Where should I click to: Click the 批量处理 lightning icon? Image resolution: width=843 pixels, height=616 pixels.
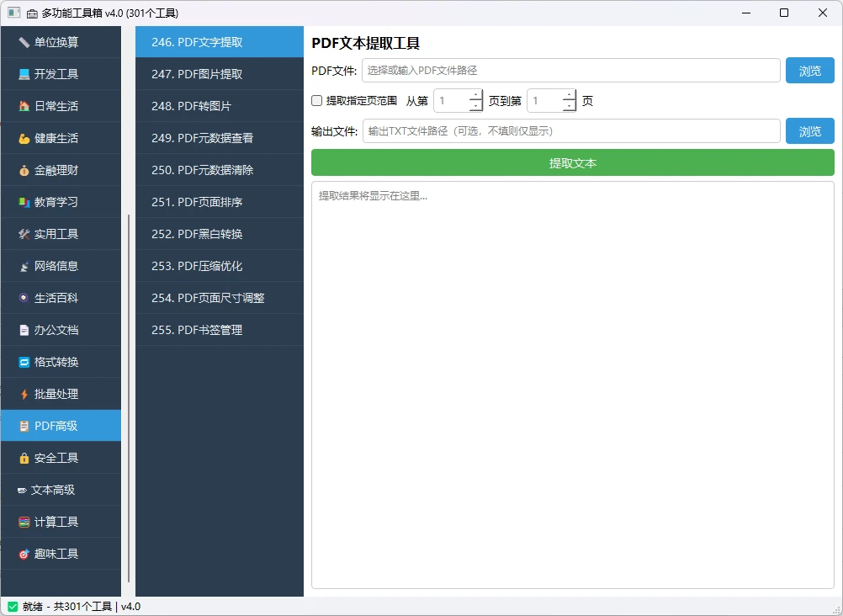click(24, 395)
